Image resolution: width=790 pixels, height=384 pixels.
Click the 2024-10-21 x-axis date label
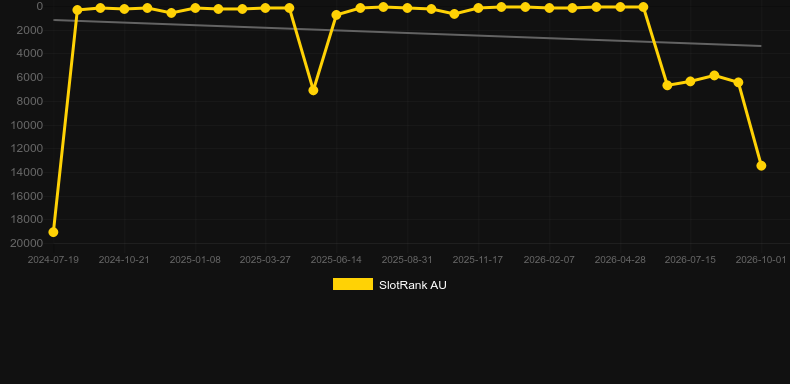click(x=124, y=260)
